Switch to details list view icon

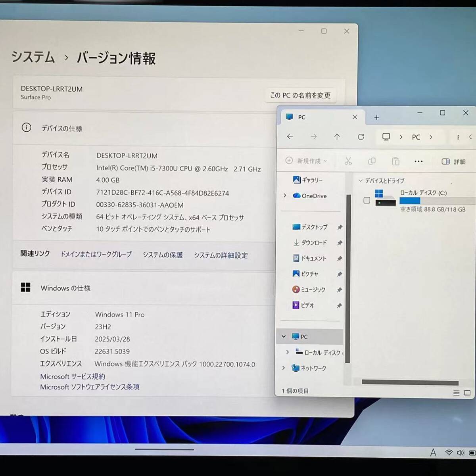point(456,393)
